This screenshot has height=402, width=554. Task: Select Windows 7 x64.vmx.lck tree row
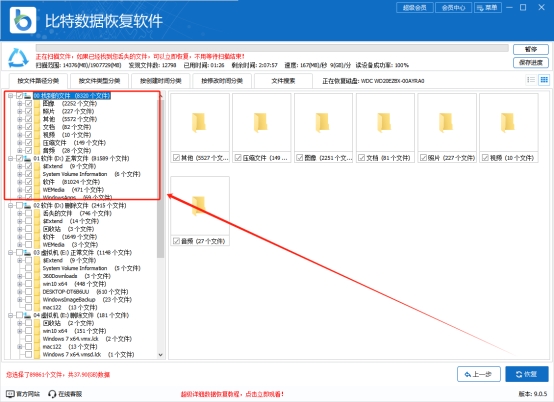click(87, 339)
